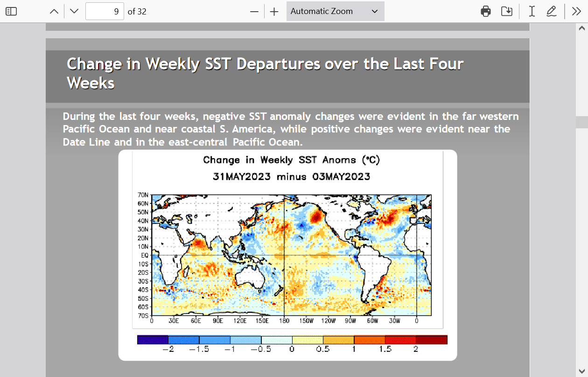Click the dark red legend swatch
The height and width of the screenshot is (377, 588).
pos(431,340)
